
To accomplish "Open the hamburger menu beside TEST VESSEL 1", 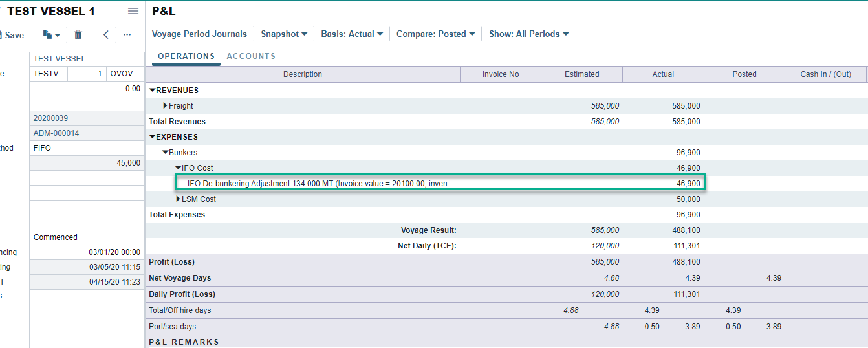I will [133, 11].
